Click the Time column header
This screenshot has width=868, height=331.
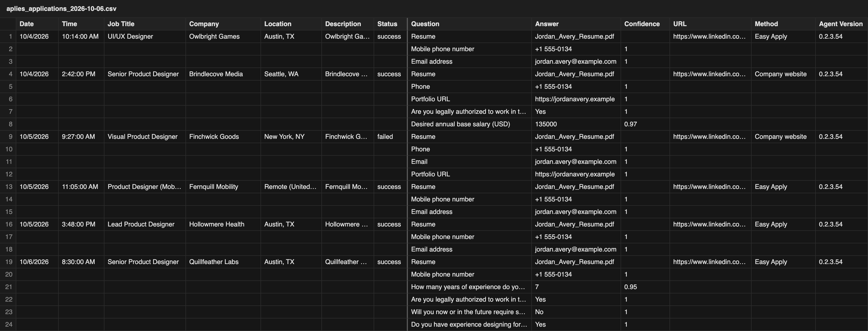(81, 24)
